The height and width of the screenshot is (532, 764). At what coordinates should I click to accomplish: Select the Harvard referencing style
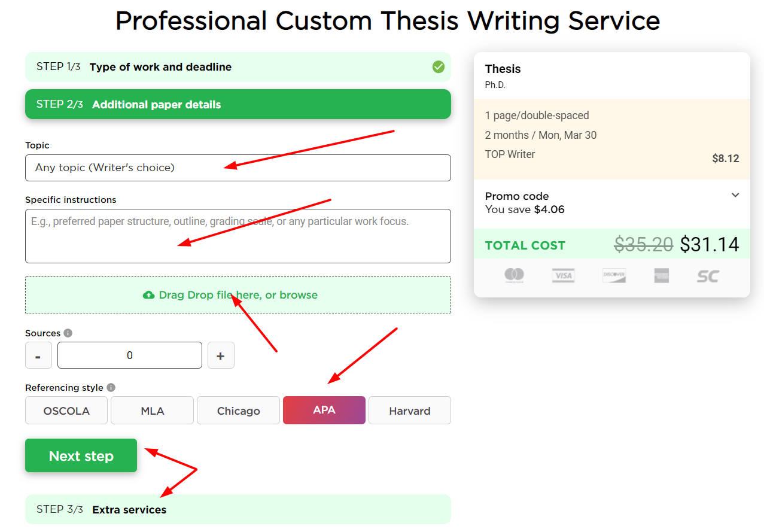409,411
